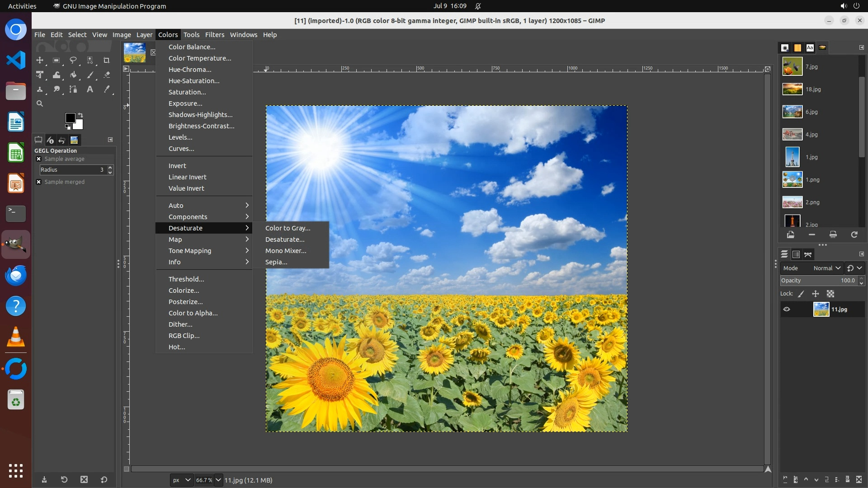The image size is (868, 488).
Task: Toggle the Sample merged checkbox
Action: 39,182
